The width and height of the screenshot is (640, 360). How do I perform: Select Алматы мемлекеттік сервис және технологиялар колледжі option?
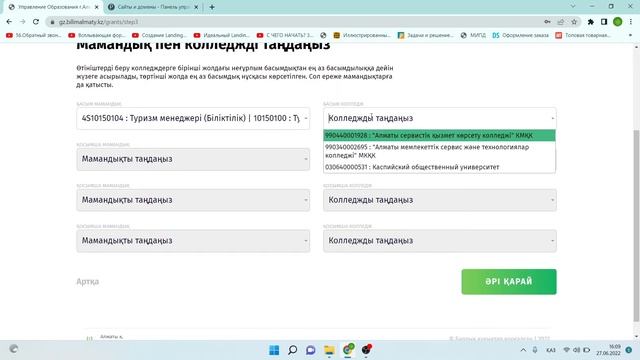tap(440, 151)
